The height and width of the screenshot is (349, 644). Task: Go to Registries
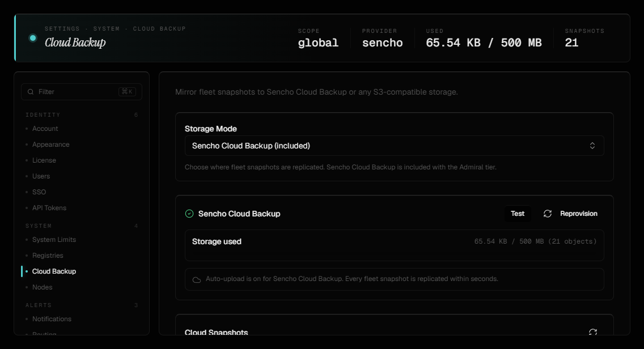(x=48, y=256)
